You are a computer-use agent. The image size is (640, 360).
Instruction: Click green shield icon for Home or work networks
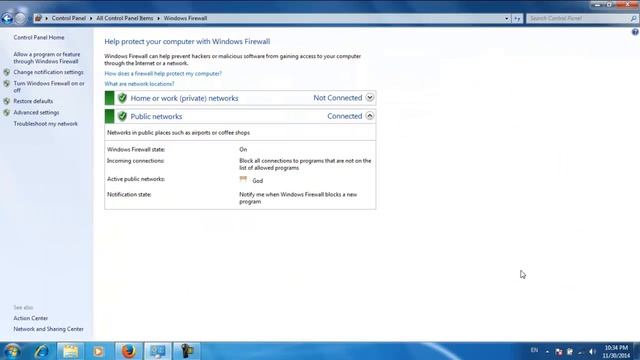122,98
